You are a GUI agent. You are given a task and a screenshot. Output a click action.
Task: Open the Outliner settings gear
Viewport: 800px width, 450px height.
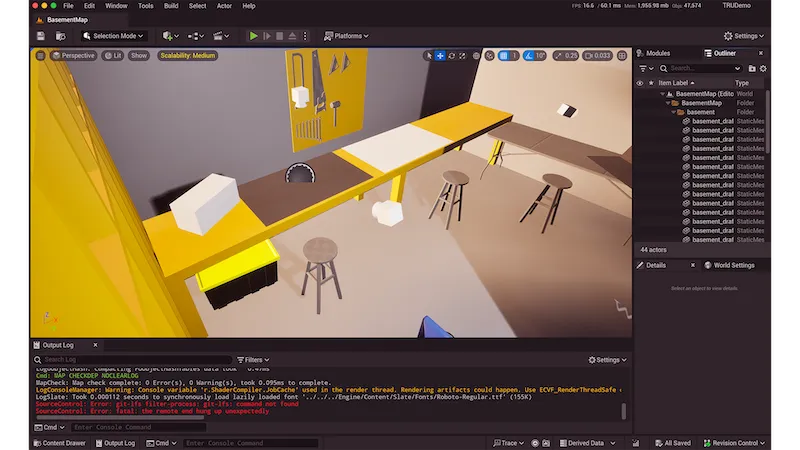(x=763, y=68)
